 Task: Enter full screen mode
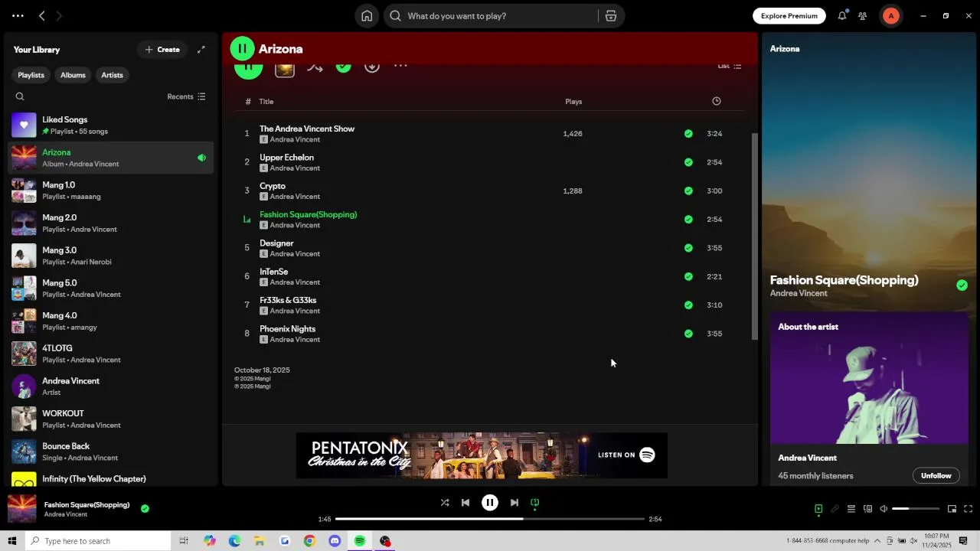[969, 509]
